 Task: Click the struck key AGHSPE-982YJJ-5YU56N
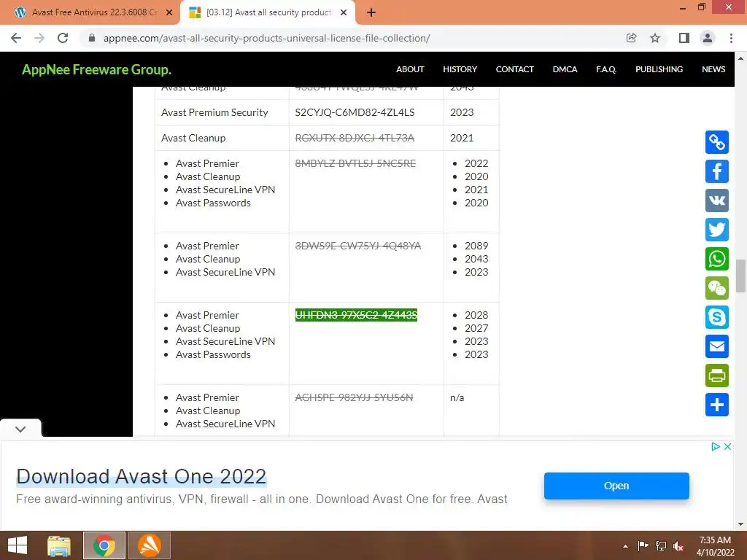[354, 397]
